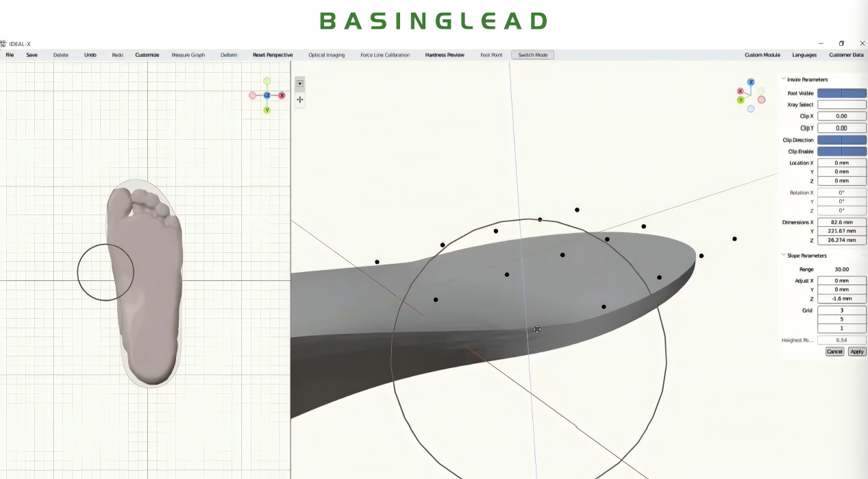Screen dimensions: 868x479
Task: Collapse the Insole Parameters section
Action: [784, 79]
